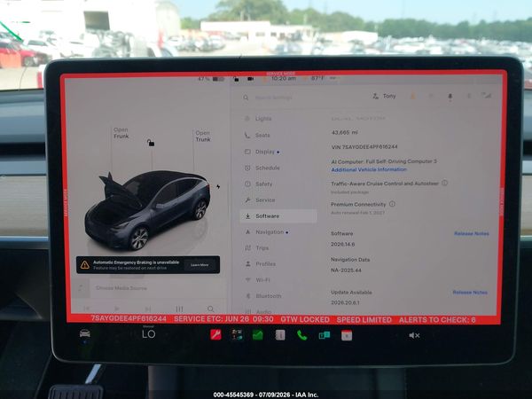Tap the VIN 7SAYGDEE4PF616244 in Software panel
This screenshot has height=399, width=532.
(364, 146)
